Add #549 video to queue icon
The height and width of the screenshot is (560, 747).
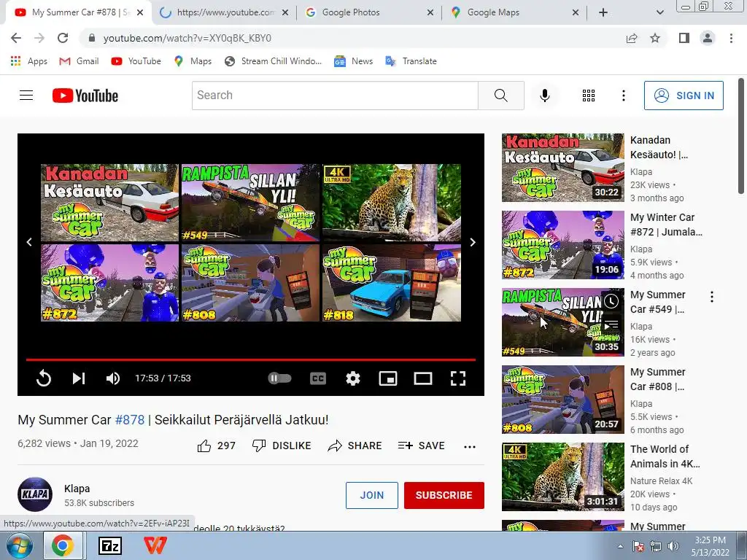tap(612, 324)
